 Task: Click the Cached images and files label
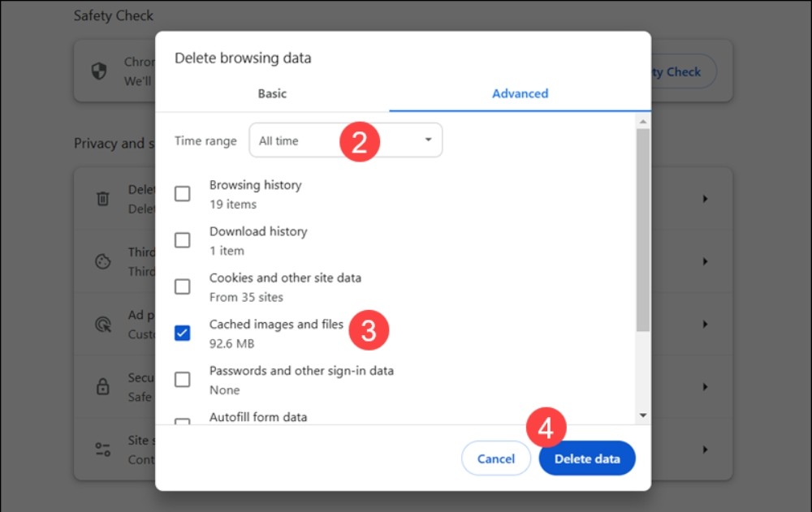click(276, 325)
